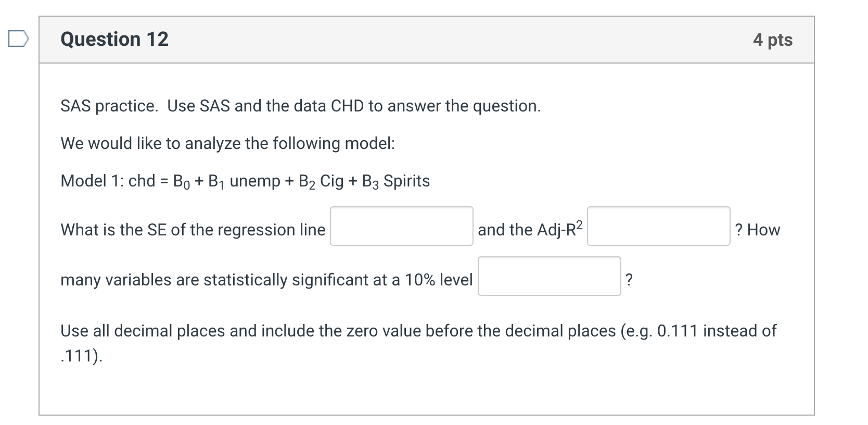Click the 'statistically significant at a 10% level' label

[337, 280]
